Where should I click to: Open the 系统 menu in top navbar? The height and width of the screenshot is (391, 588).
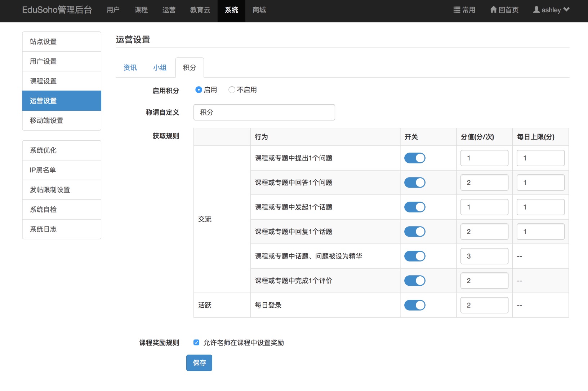231,10
